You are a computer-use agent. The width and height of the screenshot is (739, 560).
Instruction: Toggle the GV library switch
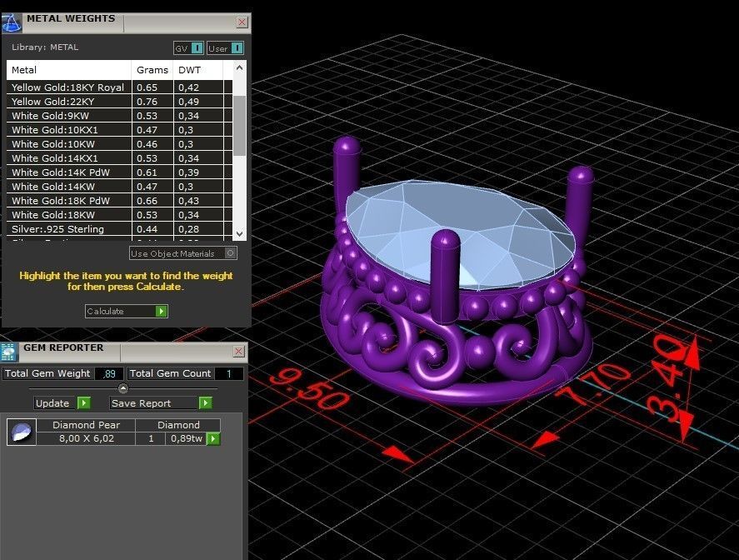[x=189, y=48]
